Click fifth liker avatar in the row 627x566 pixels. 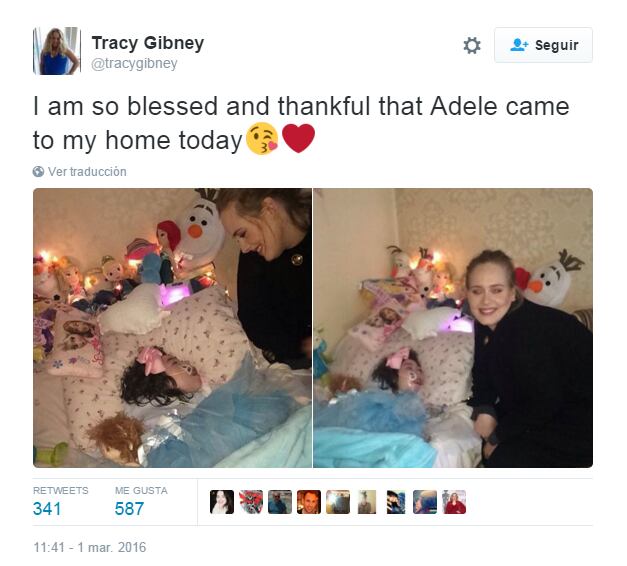(x=338, y=502)
